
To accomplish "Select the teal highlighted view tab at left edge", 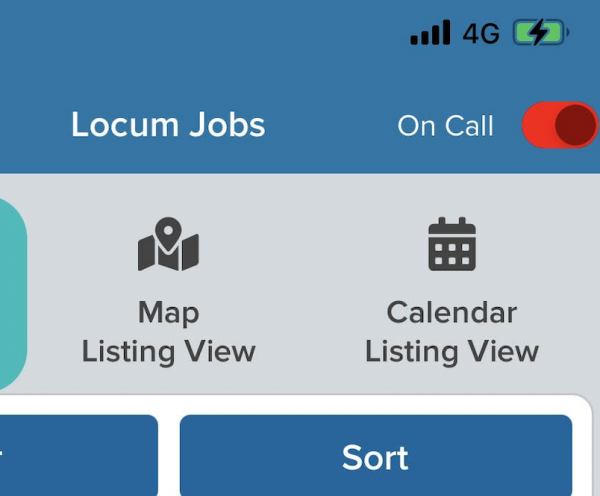I will [x=13, y=294].
